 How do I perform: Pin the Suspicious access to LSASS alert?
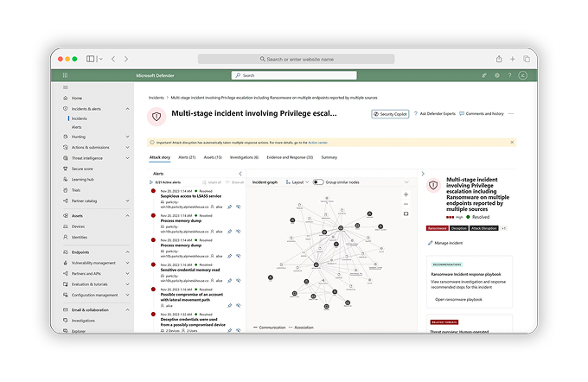tap(229, 207)
